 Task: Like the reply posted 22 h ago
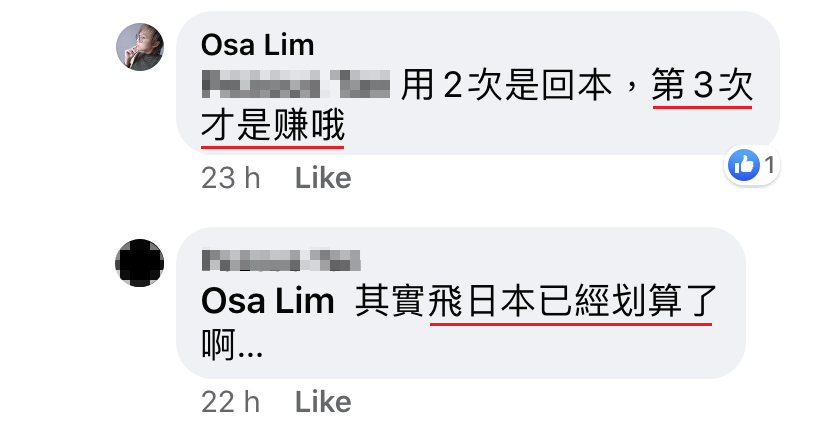pyautogui.click(x=323, y=402)
